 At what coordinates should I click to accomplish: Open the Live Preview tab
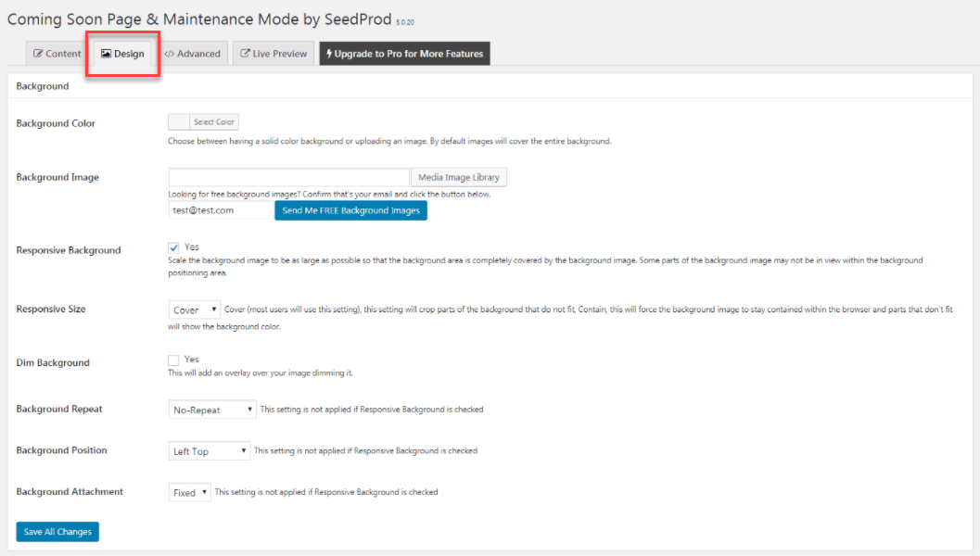pyautogui.click(x=274, y=54)
